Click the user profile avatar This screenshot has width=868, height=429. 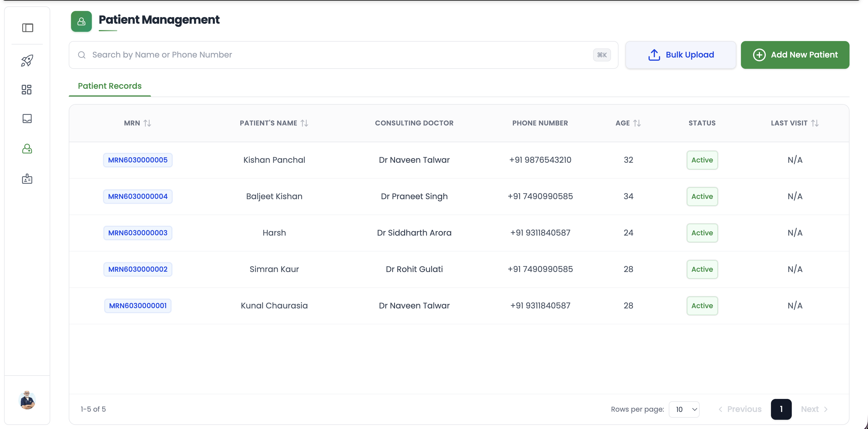click(x=27, y=400)
